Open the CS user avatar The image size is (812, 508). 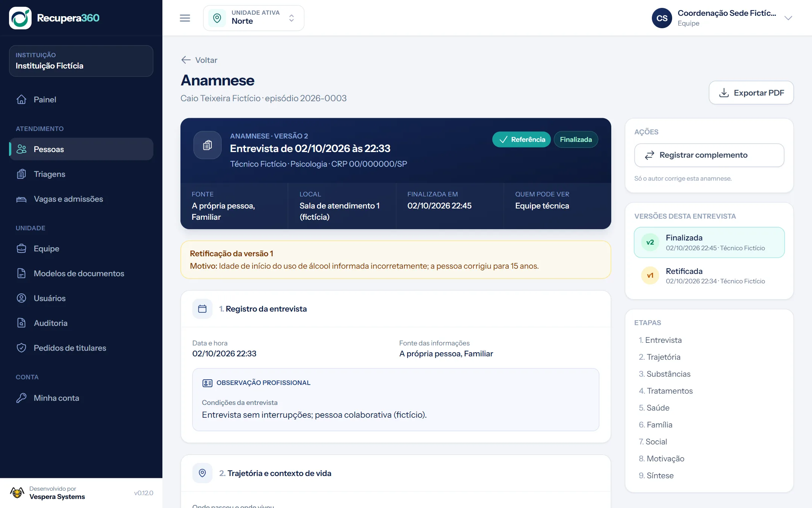pos(662,18)
